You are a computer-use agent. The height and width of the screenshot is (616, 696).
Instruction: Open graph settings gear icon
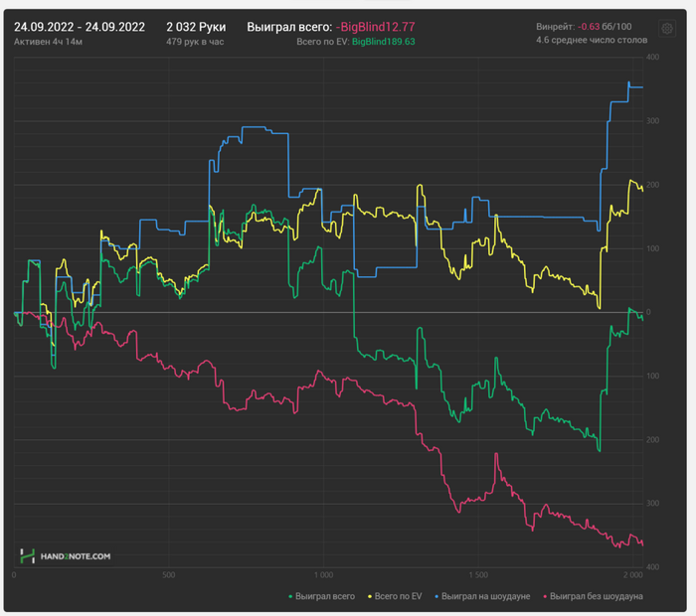667,29
